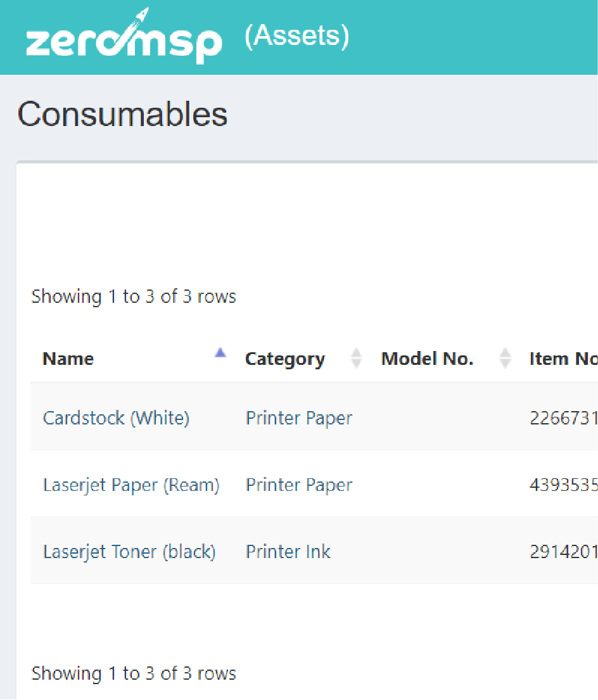Click the upward sort triangle above Name column

220,352
